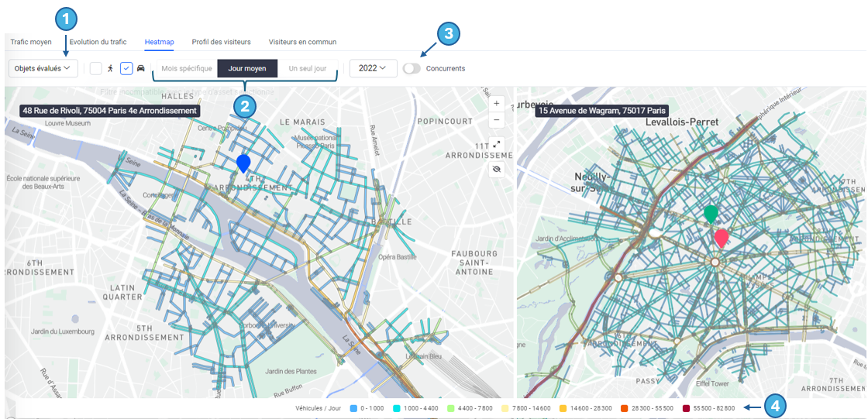The width and height of the screenshot is (868, 419).
Task: Zoom out on the Rivoli map
Action: click(497, 120)
